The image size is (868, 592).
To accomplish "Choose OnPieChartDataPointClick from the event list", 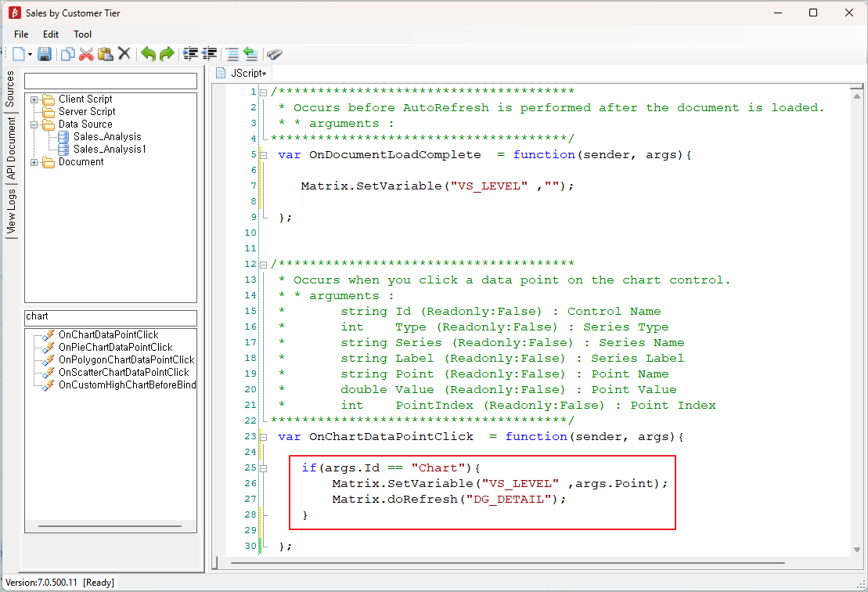I will (x=115, y=347).
